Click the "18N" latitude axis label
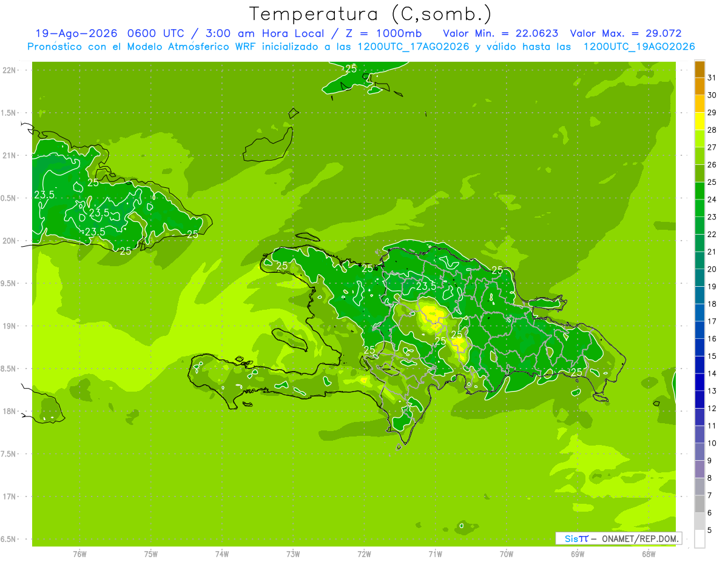 coord(8,412)
